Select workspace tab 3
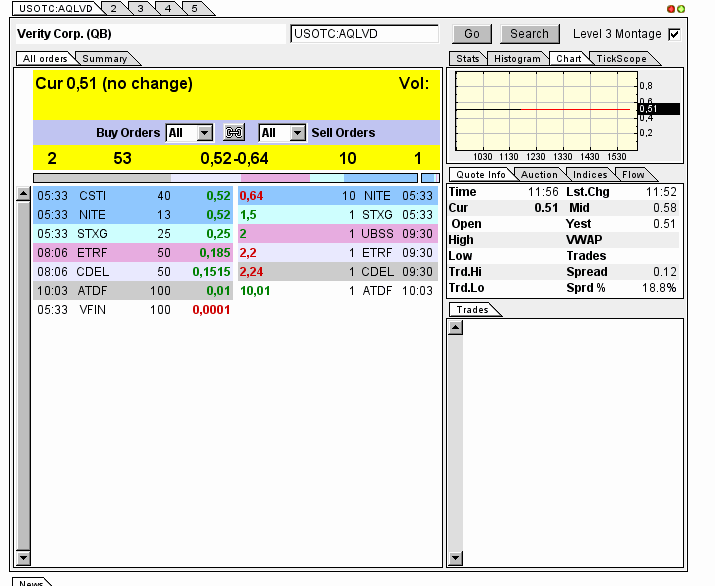Viewport: 715px width, 586px height. pyautogui.click(x=140, y=8)
